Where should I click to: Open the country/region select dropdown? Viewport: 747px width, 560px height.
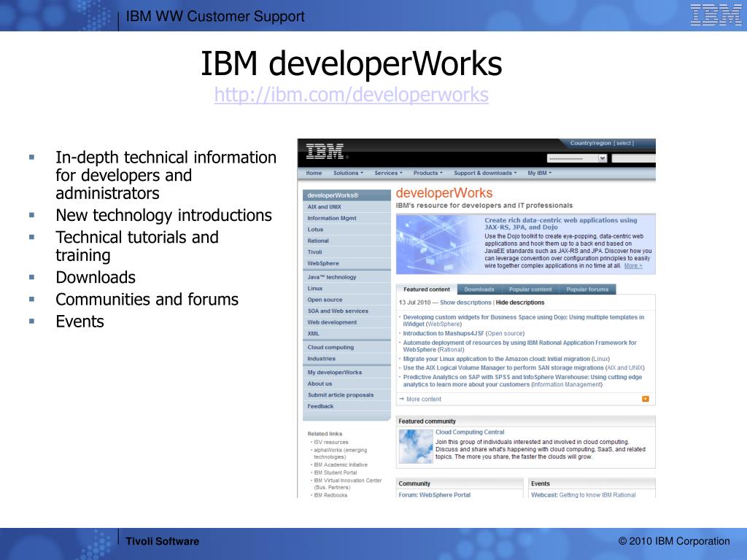[577, 158]
